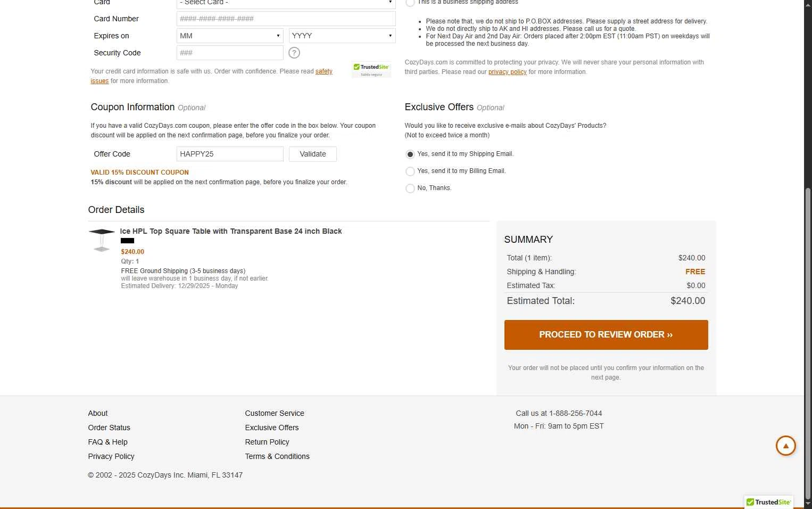
Task: Click the page vertical scrollbar thumb
Action: 808,342
